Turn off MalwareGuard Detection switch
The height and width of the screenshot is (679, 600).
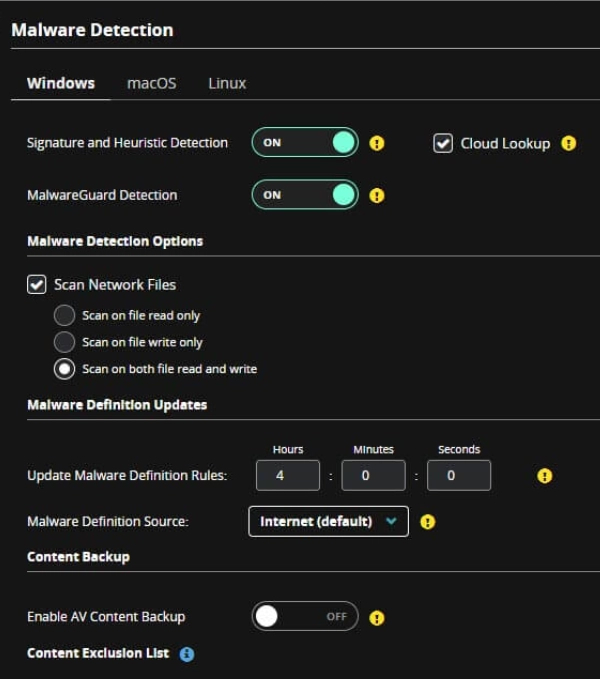pyautogui.click(x=305, y=195)
